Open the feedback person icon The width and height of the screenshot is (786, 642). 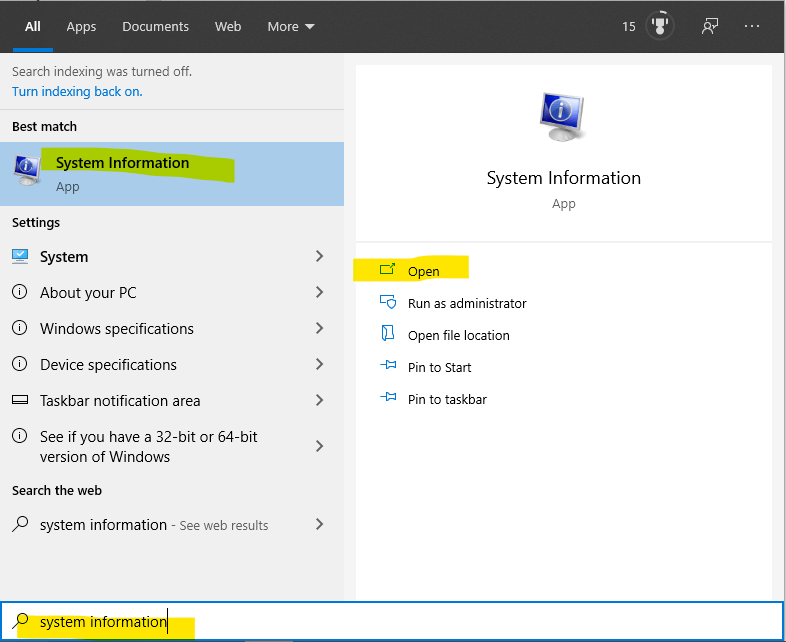(x=709, y=26)
